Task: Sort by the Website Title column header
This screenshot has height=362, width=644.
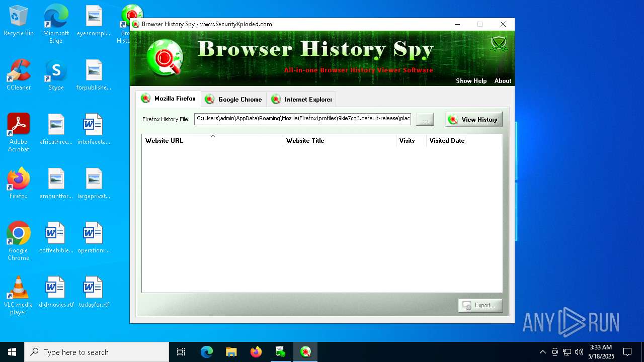Action: pyautogui.click(x=340, y=141)
